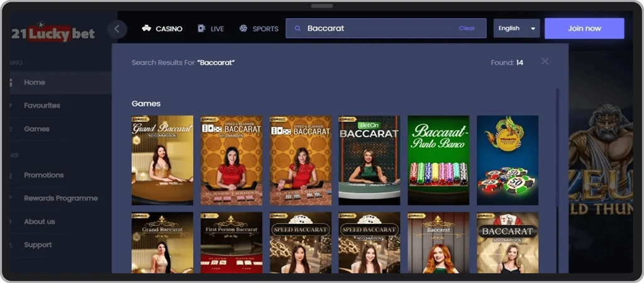
Task: Open the English language dropdown
Action: 517,28
